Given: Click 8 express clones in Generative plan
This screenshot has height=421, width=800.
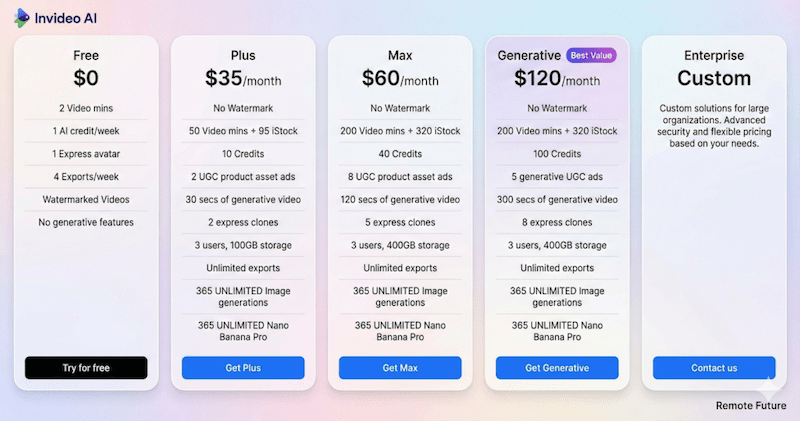Looking at the screenshot, I should [557, 222].
